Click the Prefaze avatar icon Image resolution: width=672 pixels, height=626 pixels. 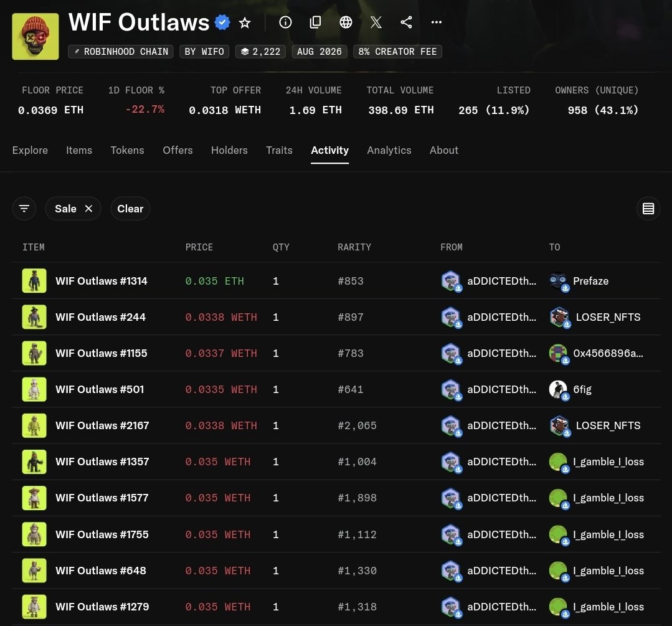point(559,282)
